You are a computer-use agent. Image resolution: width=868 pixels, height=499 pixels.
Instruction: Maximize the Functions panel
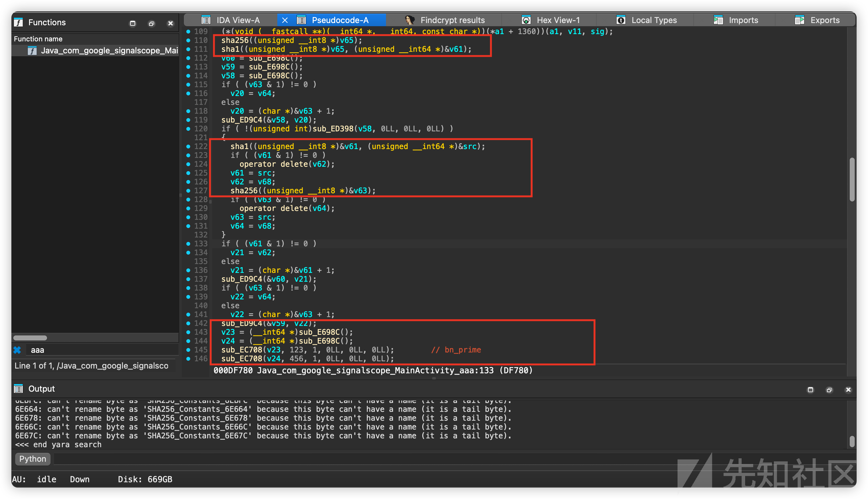click(x=133, y=23)
